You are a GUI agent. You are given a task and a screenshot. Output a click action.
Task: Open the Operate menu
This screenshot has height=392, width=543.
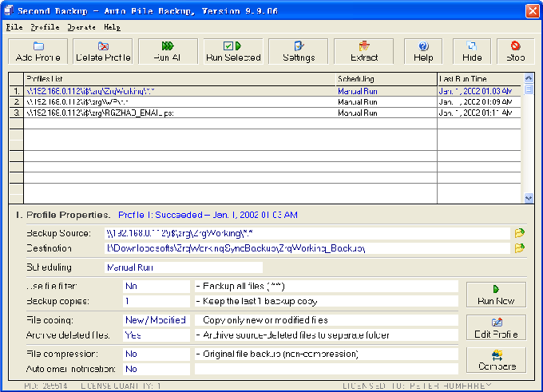coord(81,27)
